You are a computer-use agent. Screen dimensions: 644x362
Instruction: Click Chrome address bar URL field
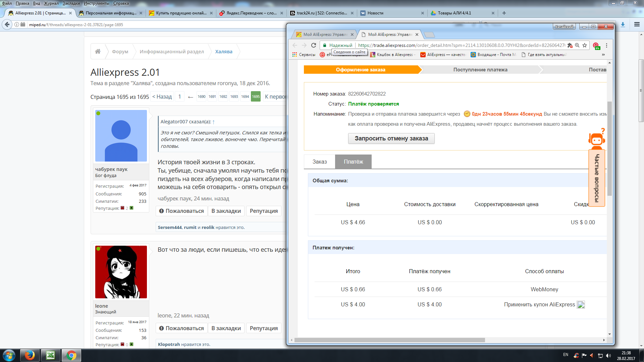pos(461,45)
